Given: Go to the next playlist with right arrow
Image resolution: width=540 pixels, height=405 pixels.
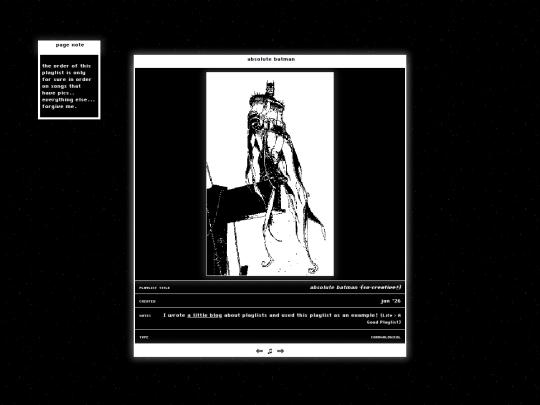Looking at the screenshot, I should tap(281, 351).
